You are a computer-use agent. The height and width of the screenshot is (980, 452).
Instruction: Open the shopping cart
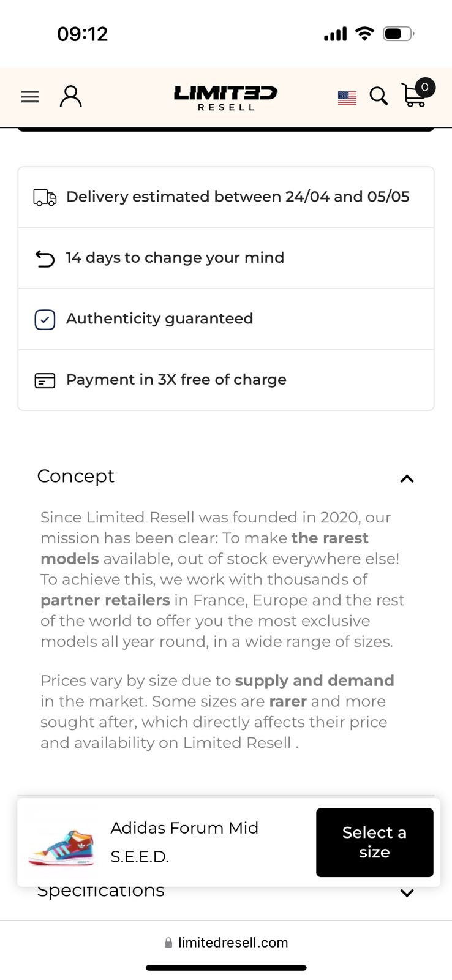[416, 94]
